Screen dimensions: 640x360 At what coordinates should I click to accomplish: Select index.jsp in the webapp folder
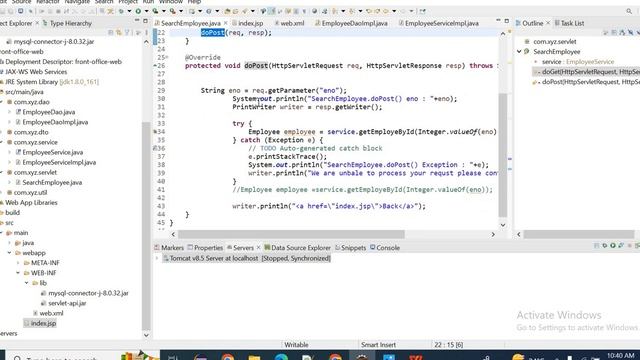(43, 323)
